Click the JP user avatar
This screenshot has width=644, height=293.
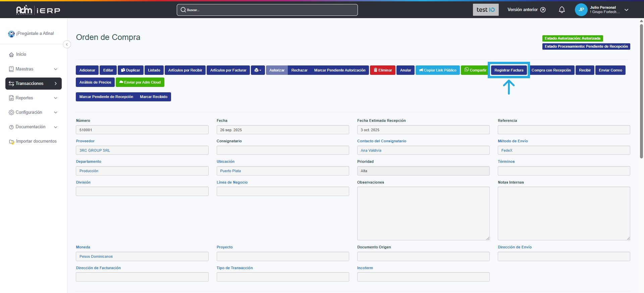tap(581, 10)
